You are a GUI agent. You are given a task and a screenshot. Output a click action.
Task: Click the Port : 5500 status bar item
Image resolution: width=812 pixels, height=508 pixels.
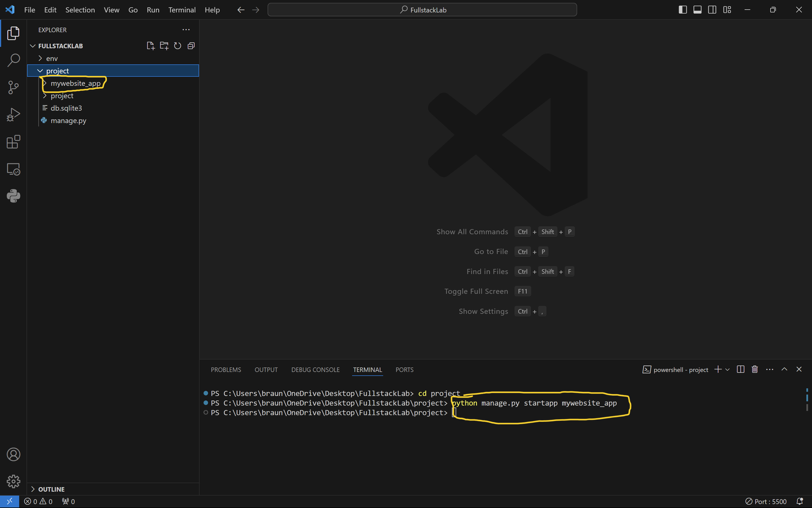pyautogui.click(x=766, y=501)
